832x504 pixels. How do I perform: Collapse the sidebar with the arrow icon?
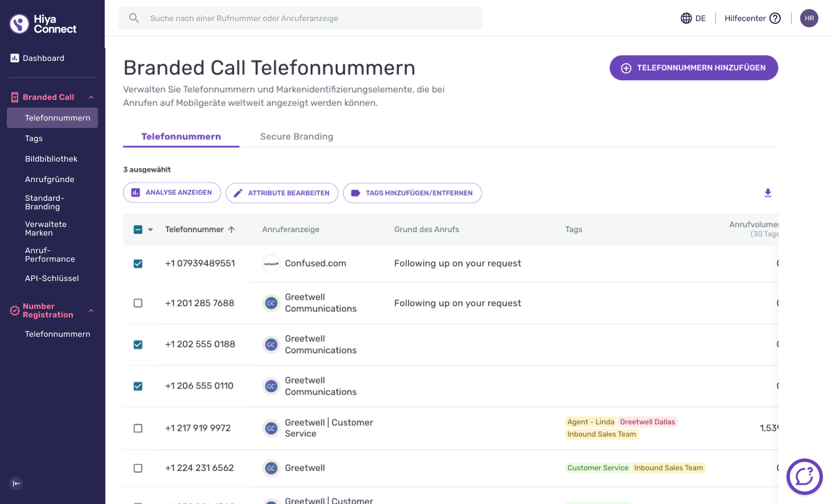point(16,484)
